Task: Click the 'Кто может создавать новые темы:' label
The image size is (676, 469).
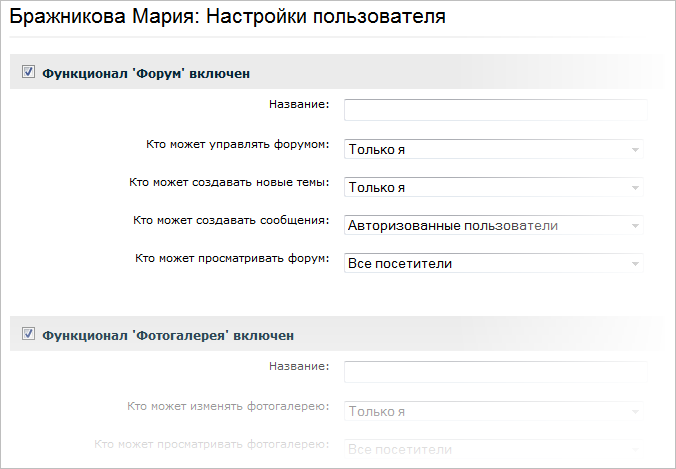Action: pos(230,182)
